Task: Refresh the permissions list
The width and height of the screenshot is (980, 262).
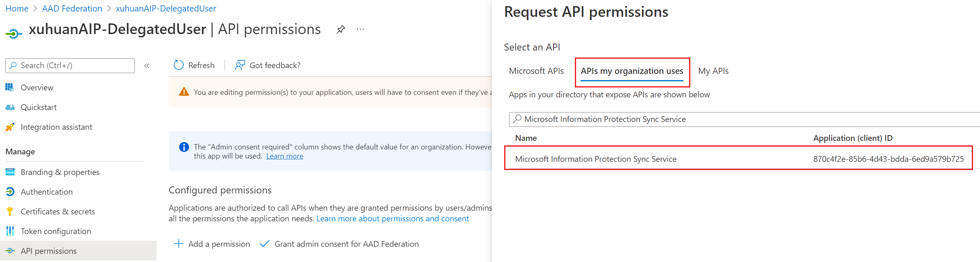Action: [x=201, y=65]
